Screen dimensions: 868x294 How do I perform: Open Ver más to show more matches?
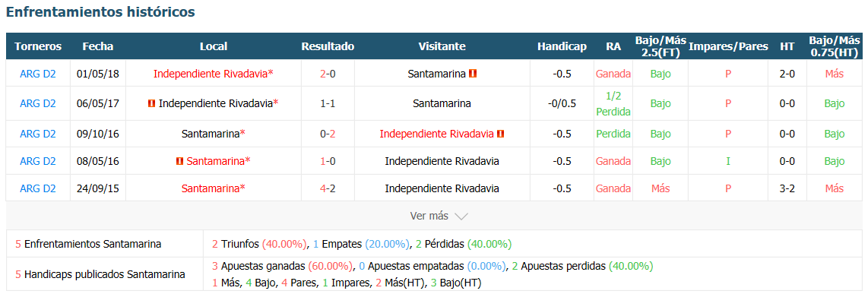tap(429, 216)
